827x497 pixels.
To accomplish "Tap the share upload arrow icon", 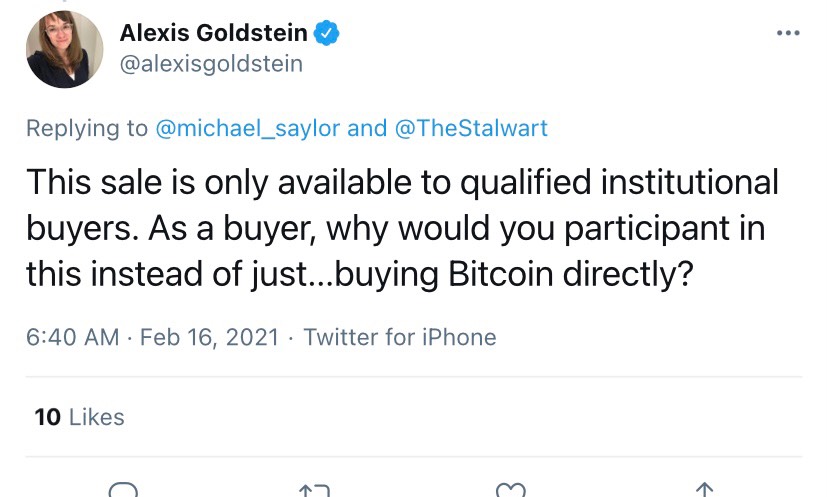I will click(705, 490).
